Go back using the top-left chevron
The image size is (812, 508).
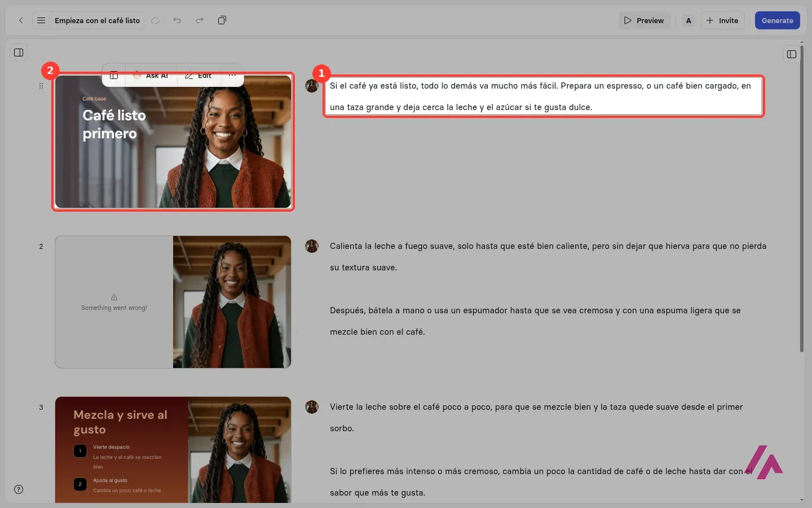(x=21, y=20)
